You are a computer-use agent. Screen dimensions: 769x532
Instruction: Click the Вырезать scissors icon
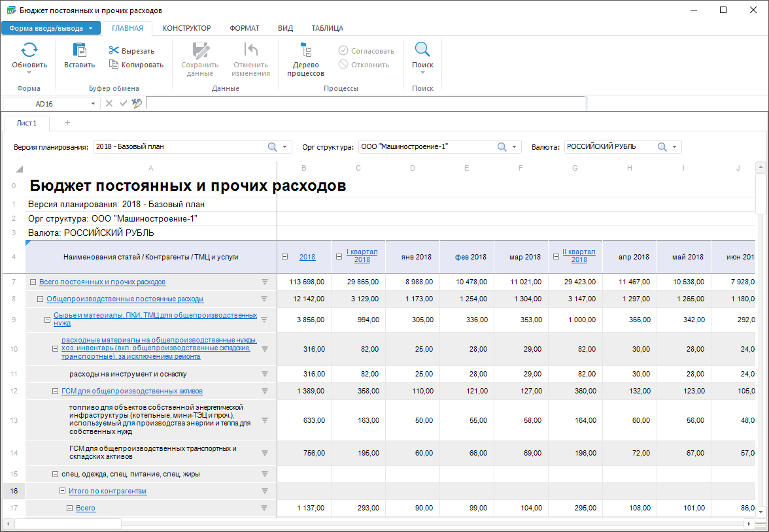(114, 51)
